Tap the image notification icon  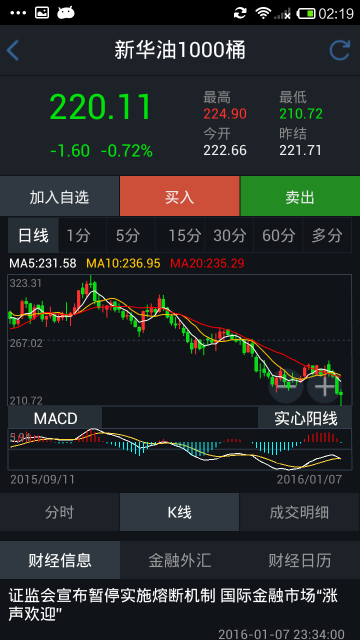[x=42, y=13]
